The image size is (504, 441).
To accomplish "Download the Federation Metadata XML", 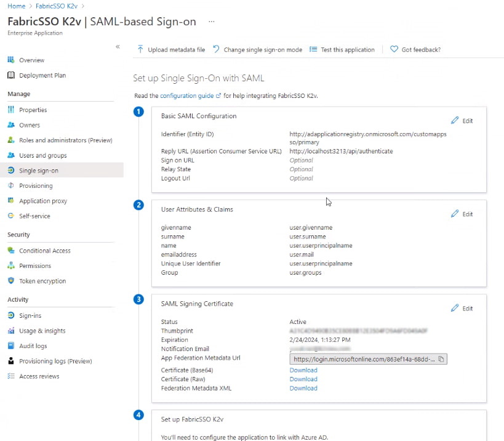I will point(303,388).
